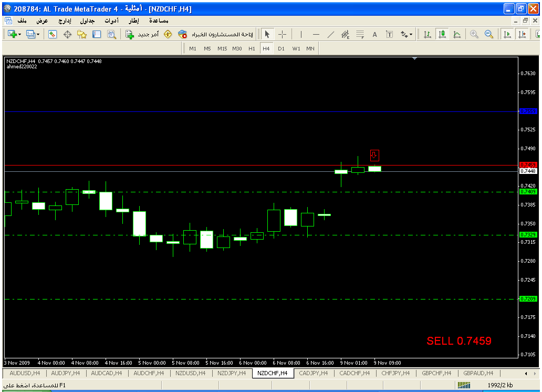Select the Fibonacci retracement tool

[360, 34]
